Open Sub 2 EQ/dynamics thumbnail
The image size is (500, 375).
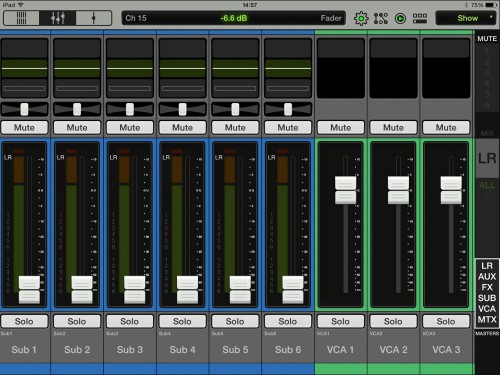pos(77,68)
